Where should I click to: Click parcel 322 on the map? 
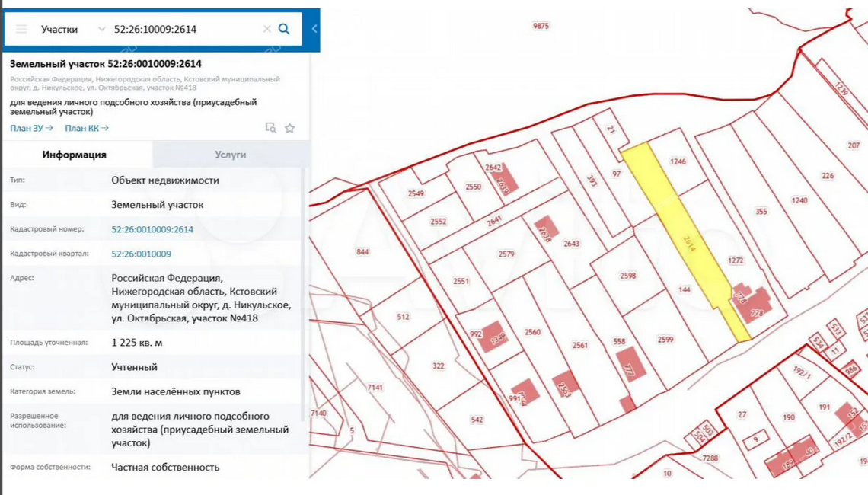(x=438, y=366)
